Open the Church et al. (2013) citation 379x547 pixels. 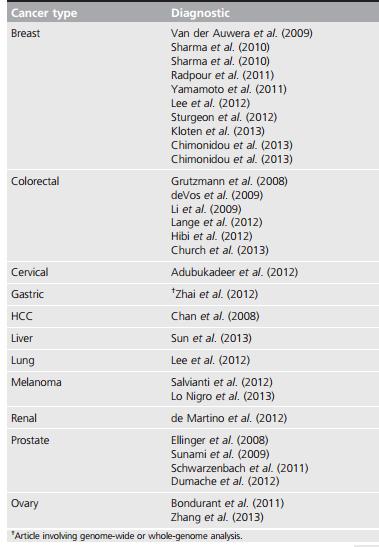click(x=220, y=250)
